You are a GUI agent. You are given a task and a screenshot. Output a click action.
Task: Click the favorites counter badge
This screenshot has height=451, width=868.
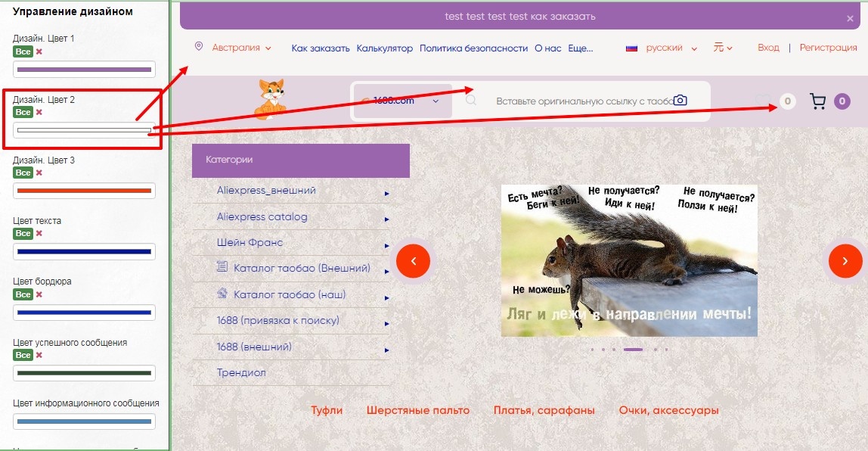tap(787, 101)
